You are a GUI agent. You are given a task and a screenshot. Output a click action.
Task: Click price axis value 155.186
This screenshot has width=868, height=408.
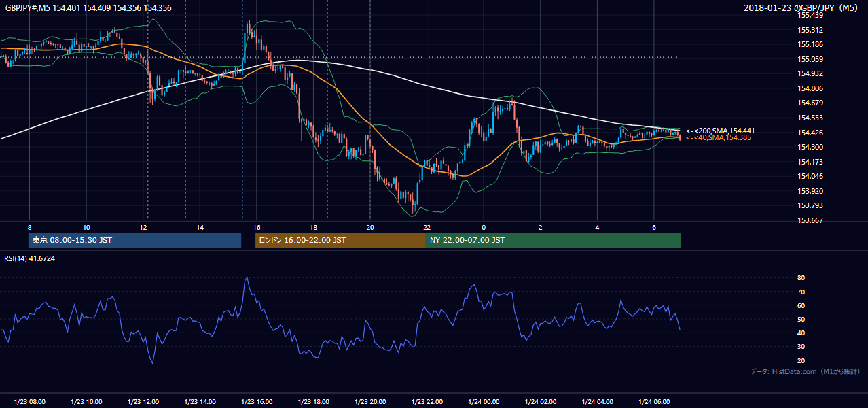[811, 44]
